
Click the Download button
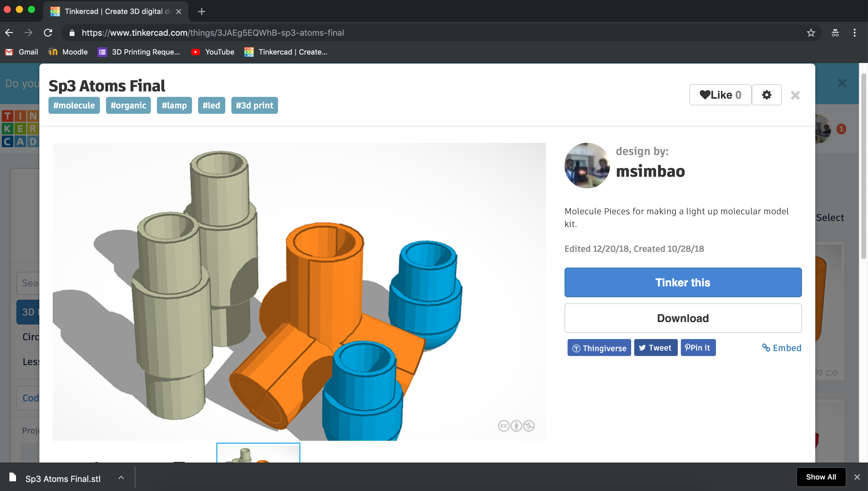coord(682,318)
